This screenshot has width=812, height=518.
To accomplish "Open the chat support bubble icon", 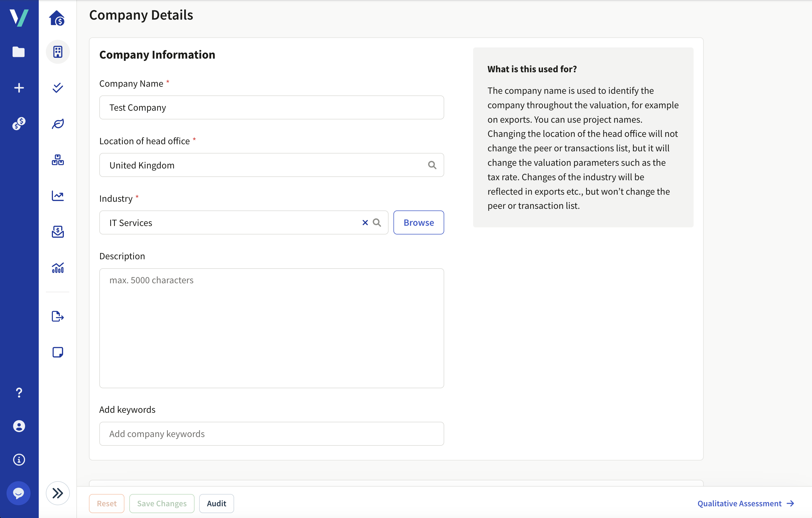I will (x=19, y=493).
